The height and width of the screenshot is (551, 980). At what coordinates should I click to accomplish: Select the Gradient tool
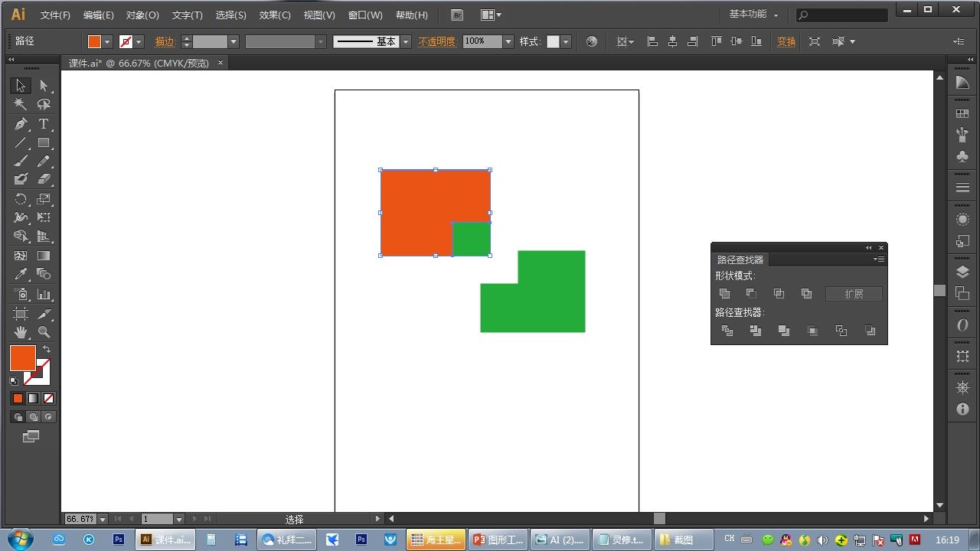pyautogui.click(x=44, y=256)
